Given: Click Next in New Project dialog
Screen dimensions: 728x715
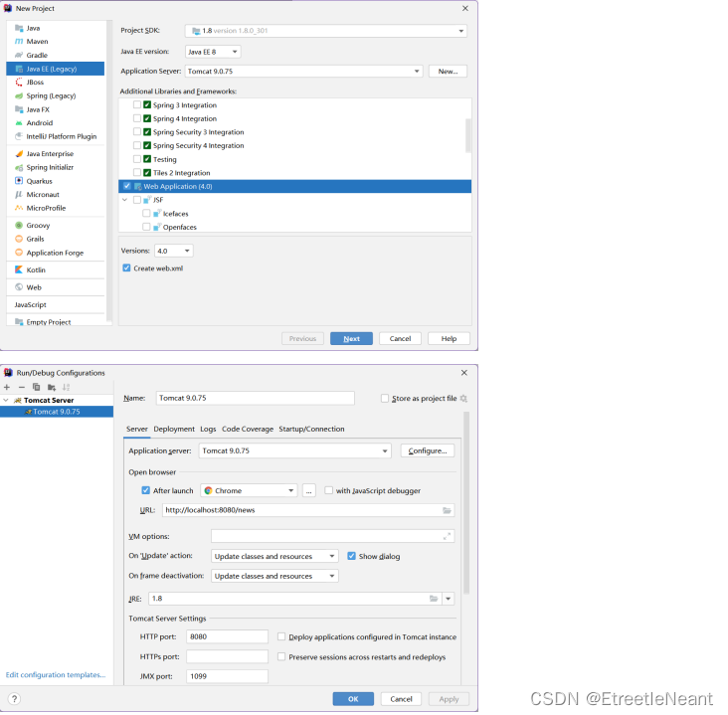Looking at the screenshot, I should point(351,338).
